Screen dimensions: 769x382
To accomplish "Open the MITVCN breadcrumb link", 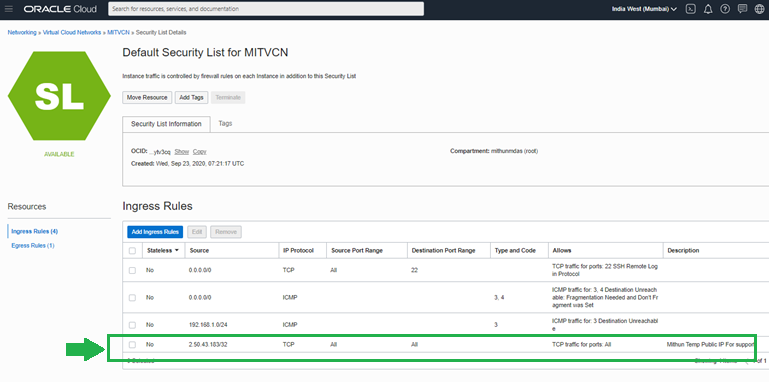I will (x=119, y=32).
